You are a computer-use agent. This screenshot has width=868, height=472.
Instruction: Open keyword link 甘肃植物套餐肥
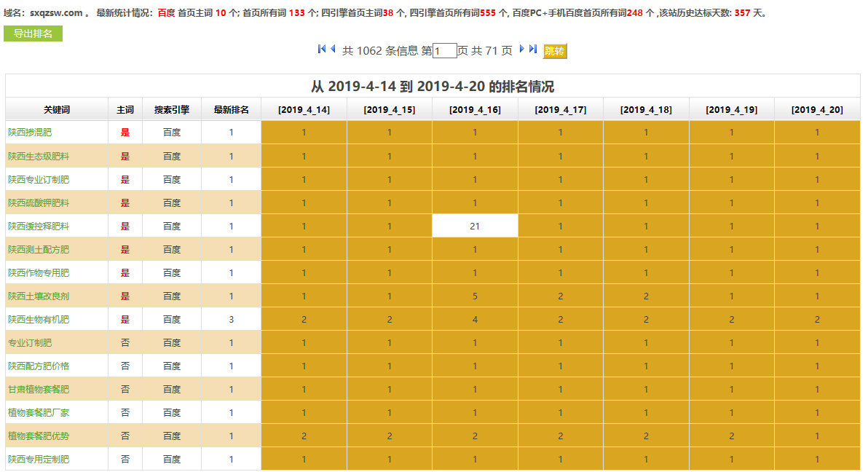coord(39,389)
